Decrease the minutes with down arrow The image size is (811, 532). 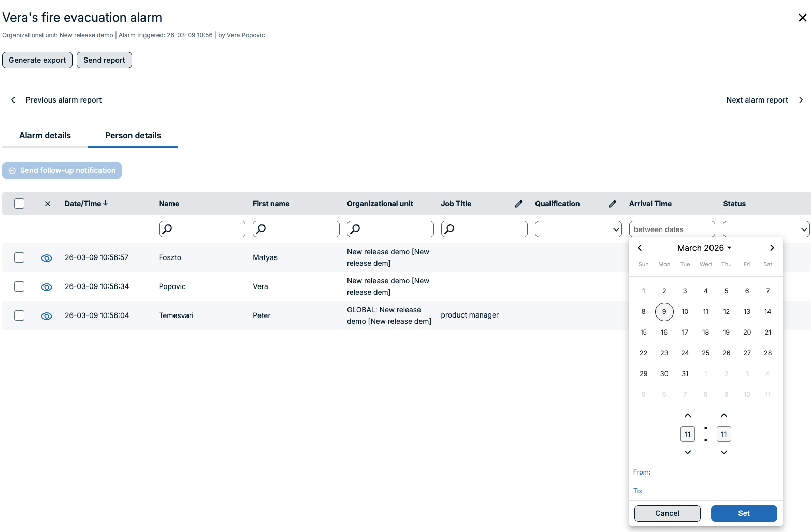click(x=724, y=452)
